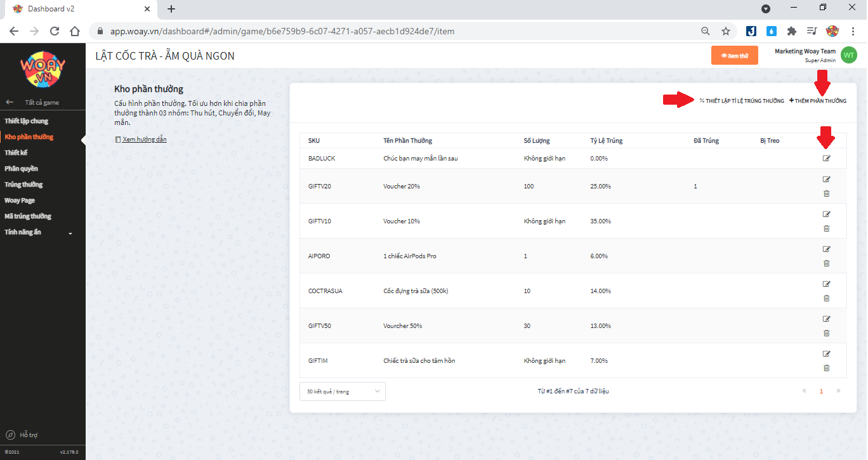Image resolution: width=868 pixels, height=460 pixels.
Task: Open the Thiết kế section
Action: coord(16,153)
